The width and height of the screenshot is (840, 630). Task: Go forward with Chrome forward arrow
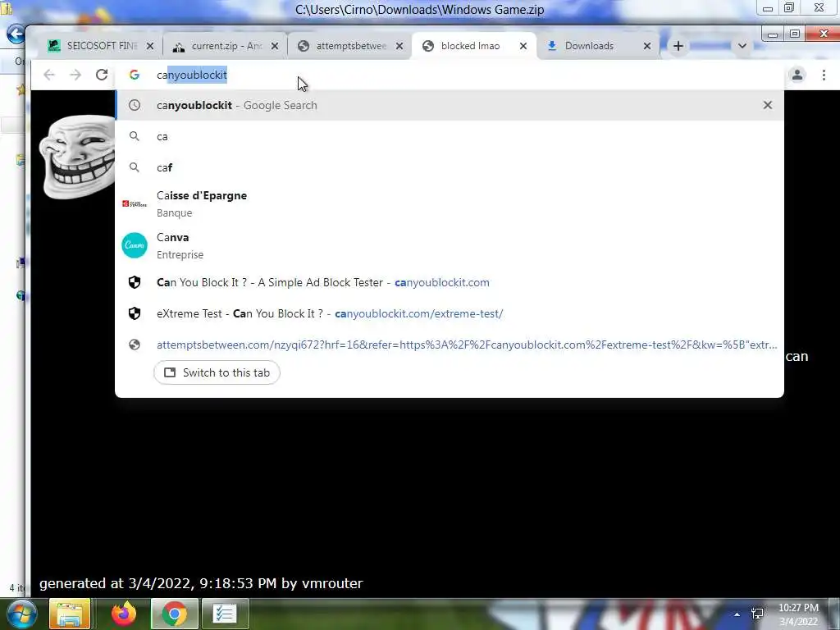coord(75,75)
